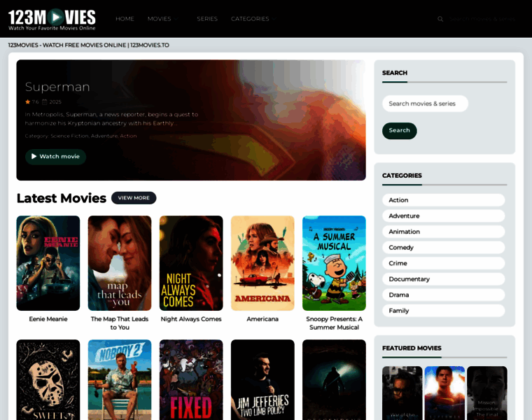Focus the sidebar Search movies & series field
The width and height of the screenshot is (532, 420).
pos(425,104)
